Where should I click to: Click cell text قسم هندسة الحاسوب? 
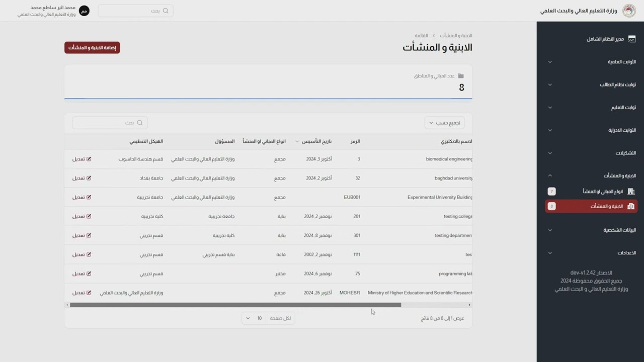[141, 159]
